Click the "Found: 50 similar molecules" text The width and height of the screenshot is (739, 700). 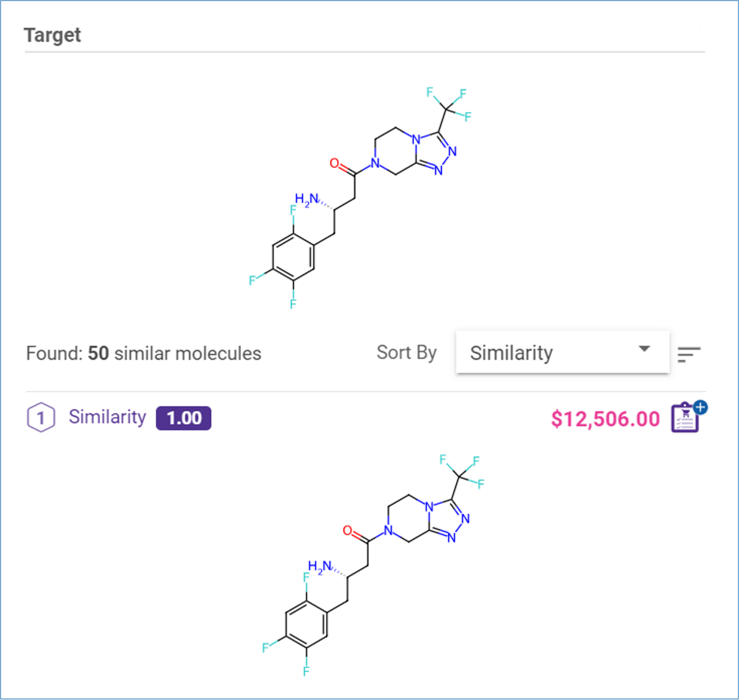click(x=144, y=353)
